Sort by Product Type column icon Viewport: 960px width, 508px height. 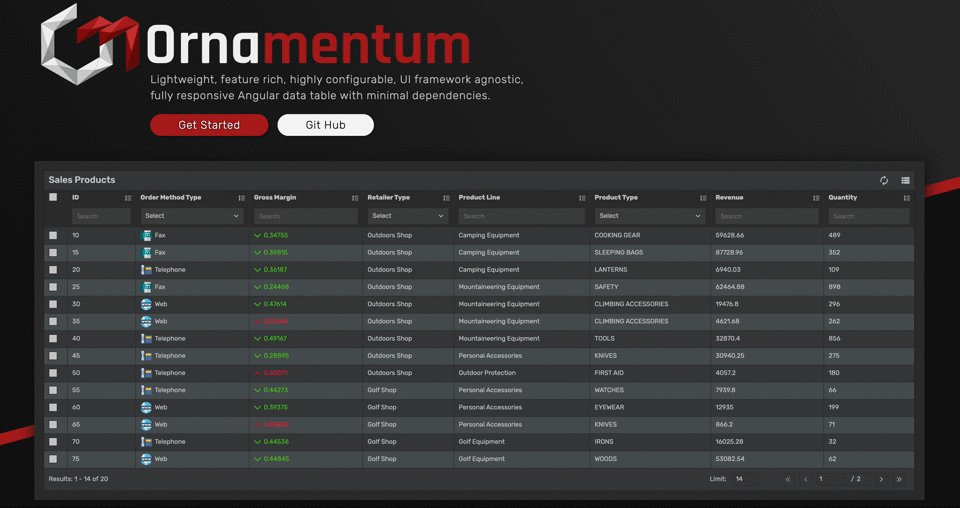click(703, 198)
